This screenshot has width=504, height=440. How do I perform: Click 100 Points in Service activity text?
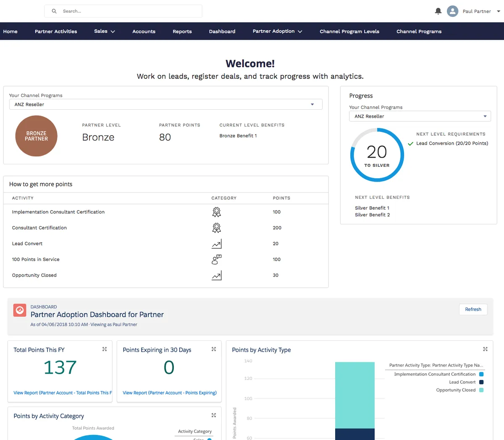coord(36,259)
